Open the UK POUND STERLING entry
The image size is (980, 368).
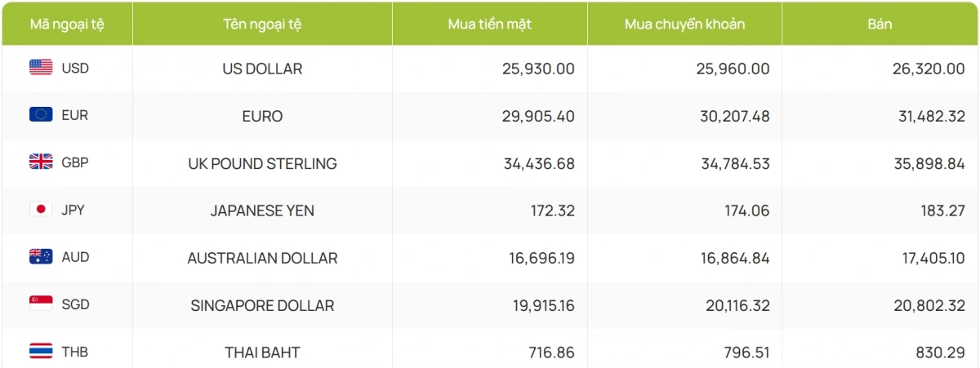click(x=262, y=163)
